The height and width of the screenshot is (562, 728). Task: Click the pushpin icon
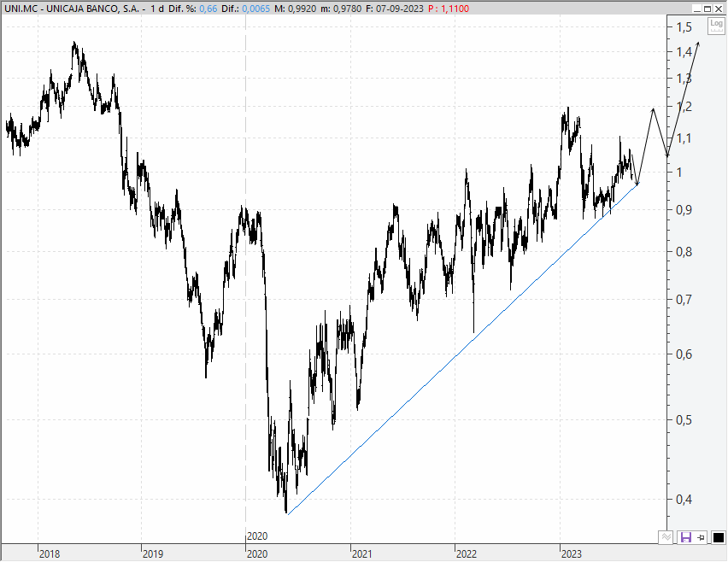[x=701, y=537]
